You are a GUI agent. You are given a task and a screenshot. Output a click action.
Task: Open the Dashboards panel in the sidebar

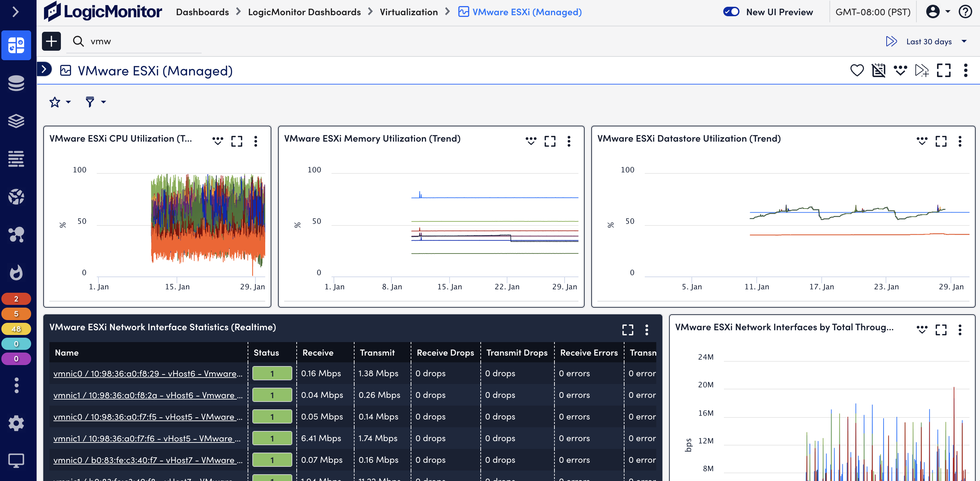point(16,45)
